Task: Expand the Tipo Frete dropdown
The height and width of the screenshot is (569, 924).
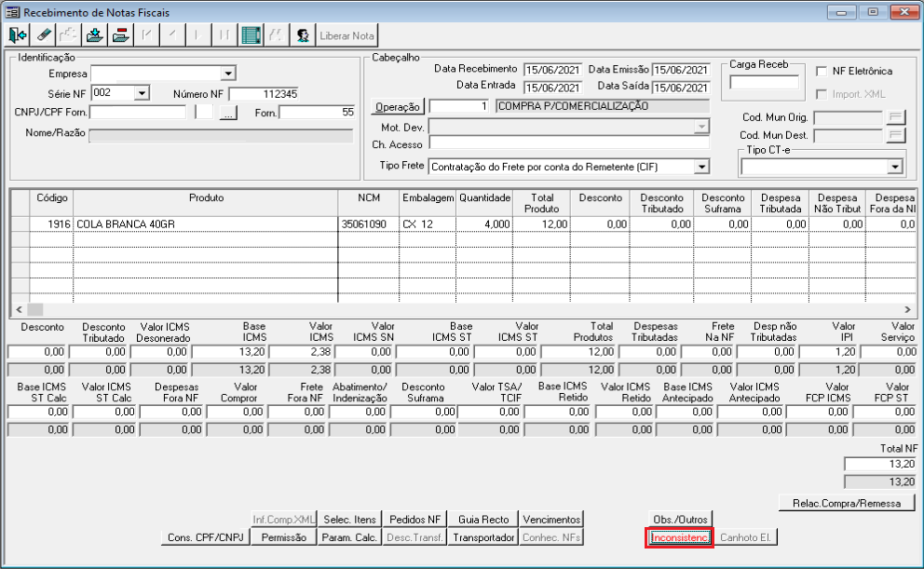Action: (x=701, y=167)
